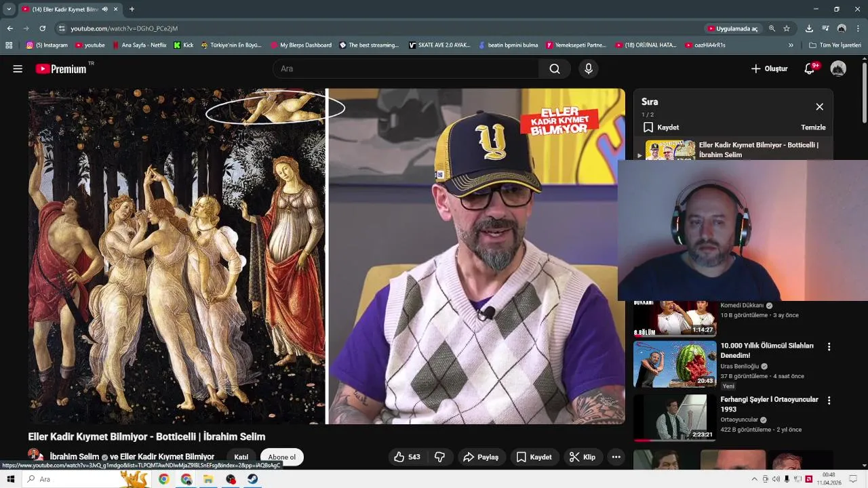
Task: Clear the queue with Temizle
Action: pos(813,127)
